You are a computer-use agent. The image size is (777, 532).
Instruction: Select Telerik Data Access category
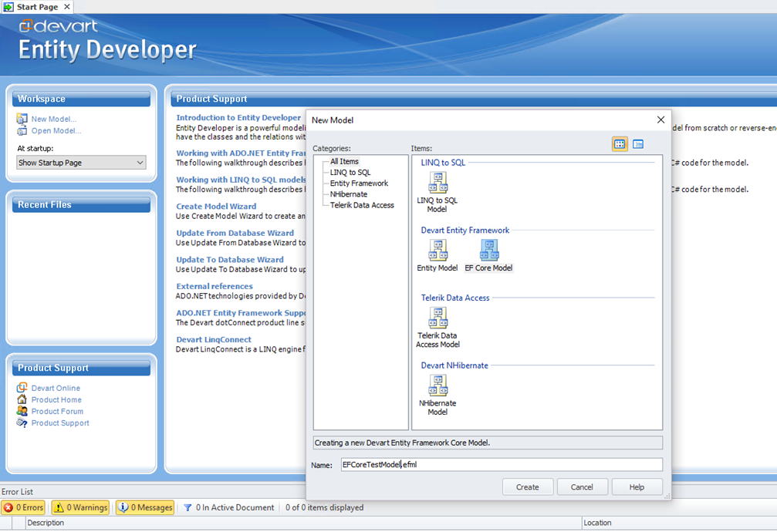(362, 205)
